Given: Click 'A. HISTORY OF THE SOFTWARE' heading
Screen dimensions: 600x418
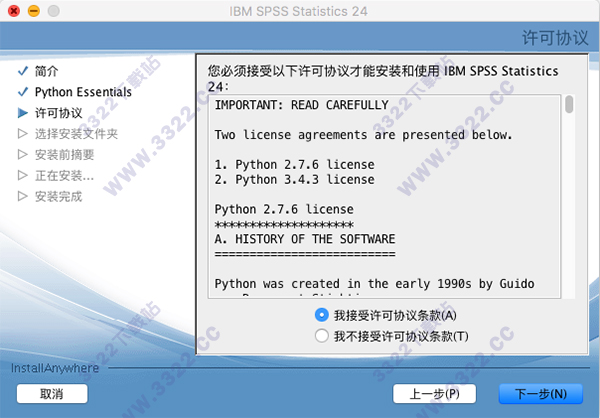Looking at the screenshot, I should 305,239.
